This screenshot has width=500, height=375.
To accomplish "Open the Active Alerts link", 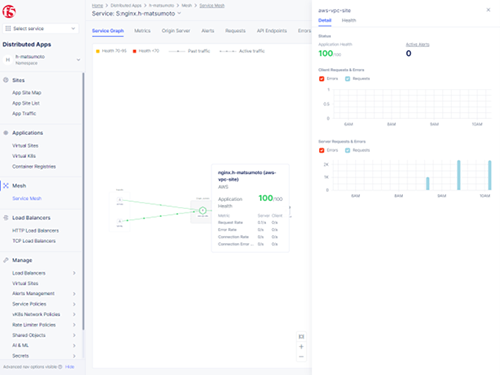I will tap(417, 44).
